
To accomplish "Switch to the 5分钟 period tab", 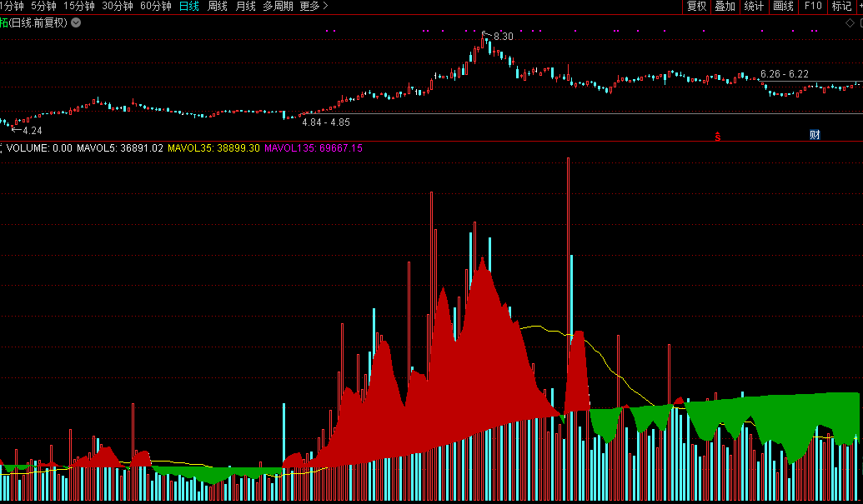I will point(43,7).
